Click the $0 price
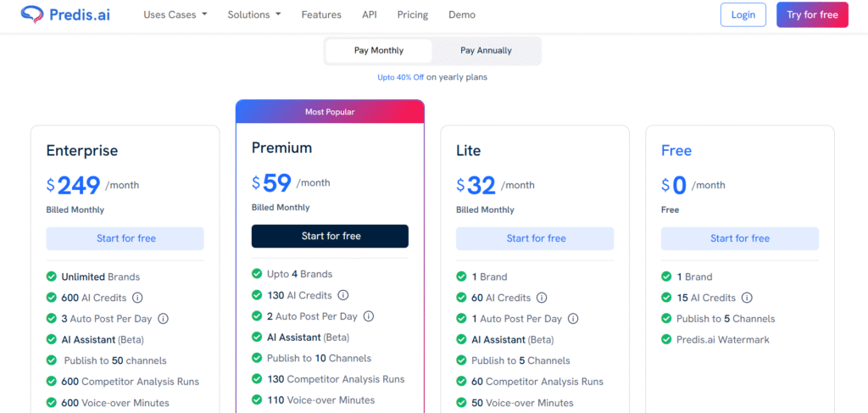Image resolution: width=868 pixels, height=413 pixels. click(x=674, y=186)
